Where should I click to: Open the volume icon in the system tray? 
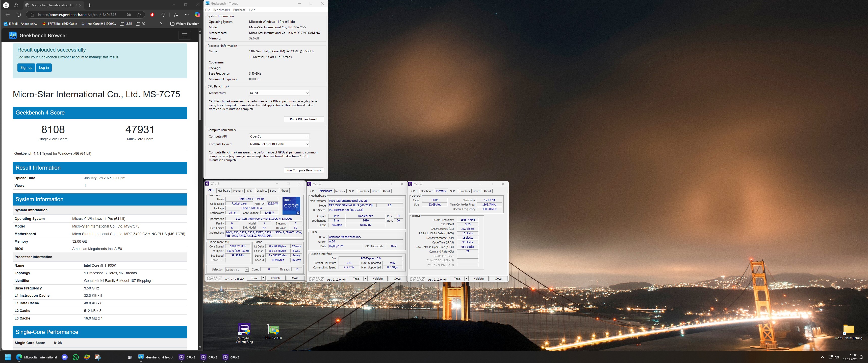tap(837, 357)
